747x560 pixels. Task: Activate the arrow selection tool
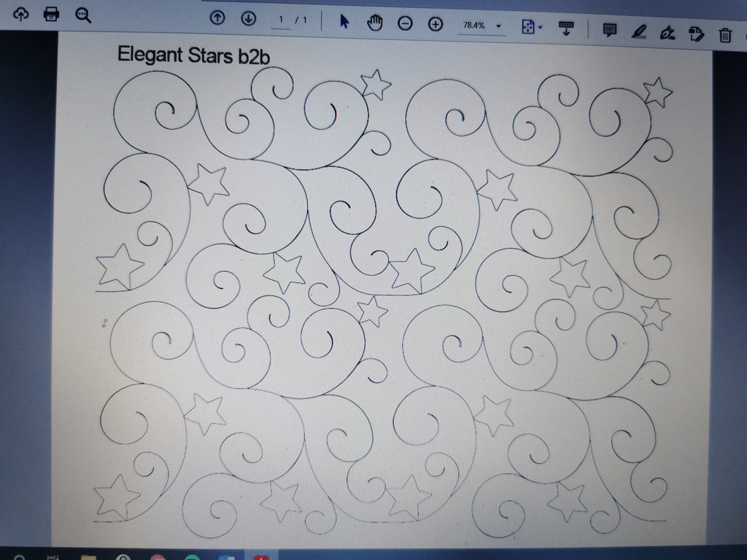click(x=345, y=22)
